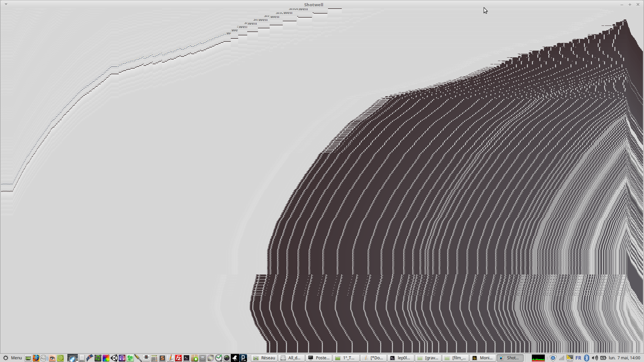Click the white horse launcher icon
Viewport: 644px width, 362px height.
pos(235,358)
